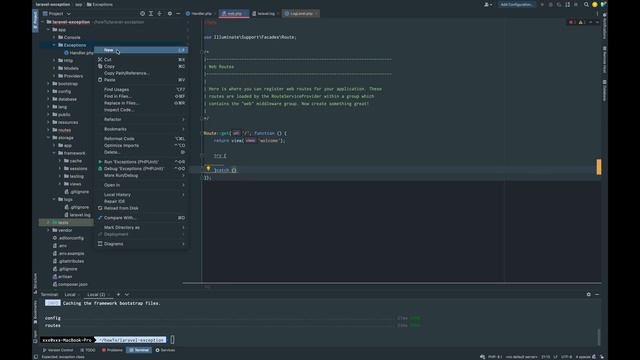Open terminal tabs dropdown arrow
Image resolution: width=640 pixels, height=360 pixels.
pyautogui.click(x=127, y=294)
